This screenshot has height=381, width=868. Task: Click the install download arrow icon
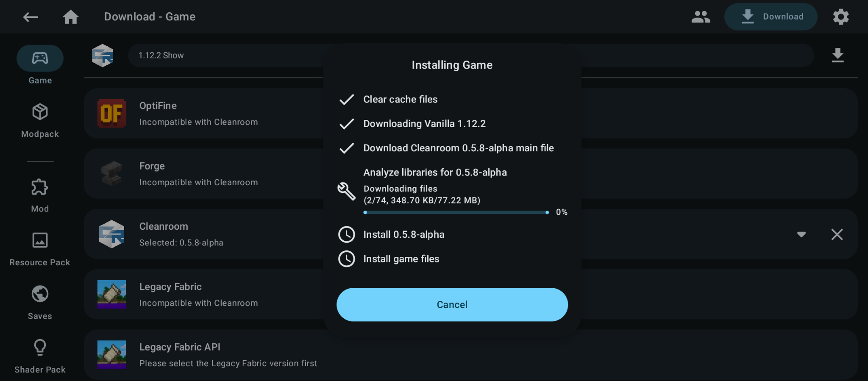(837, 56)
